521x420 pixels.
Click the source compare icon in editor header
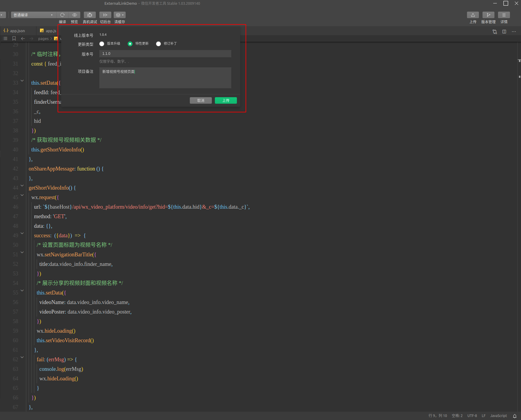[x=495, y=32]
